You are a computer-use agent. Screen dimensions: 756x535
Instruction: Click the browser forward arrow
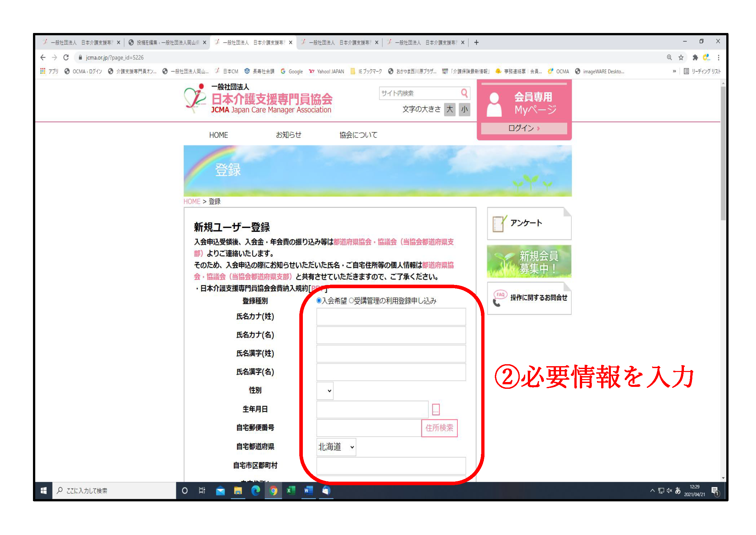tap(54, 58)
